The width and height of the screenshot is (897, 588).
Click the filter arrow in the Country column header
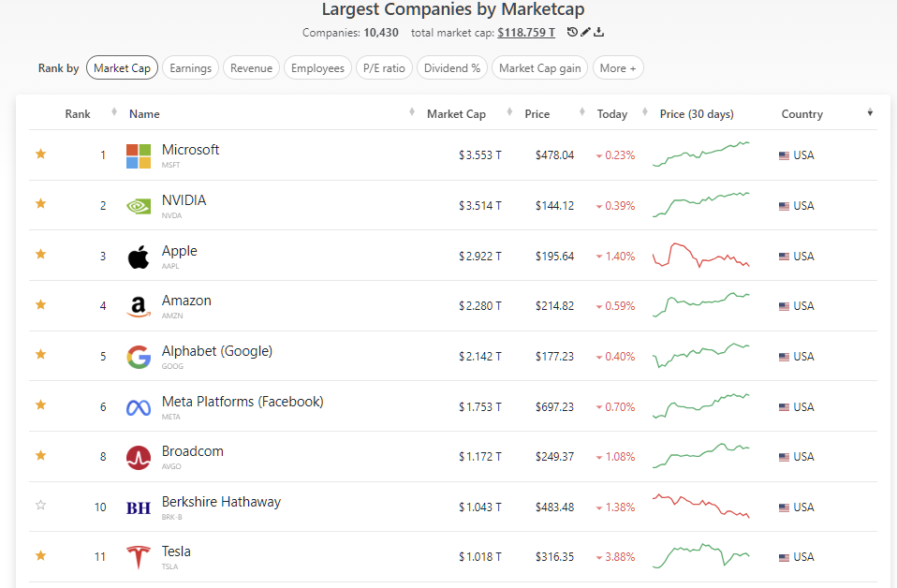point(870,110)
